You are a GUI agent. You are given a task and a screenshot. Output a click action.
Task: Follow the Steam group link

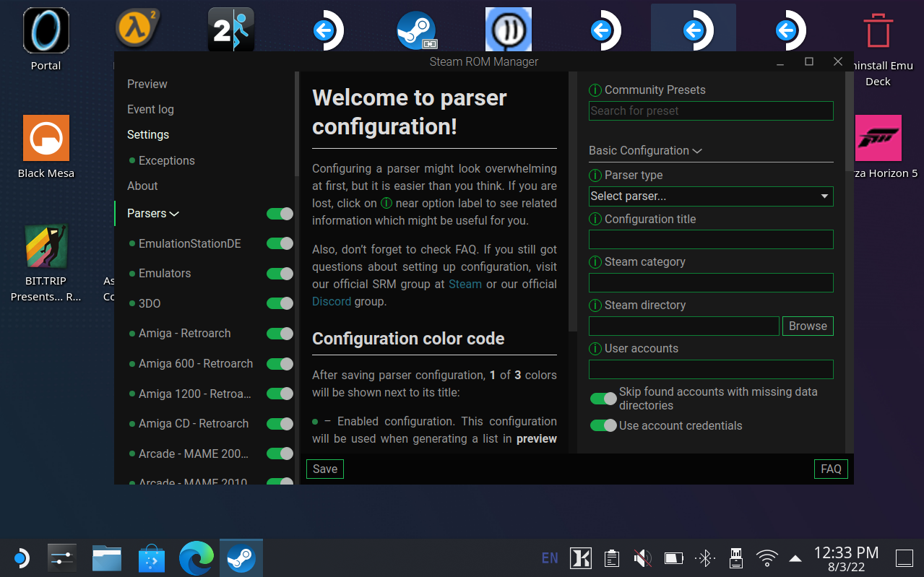[465, 285]
